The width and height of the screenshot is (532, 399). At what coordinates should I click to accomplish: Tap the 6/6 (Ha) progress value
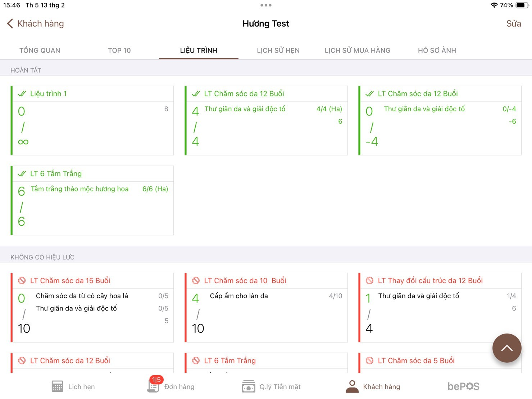coord(155,189)
